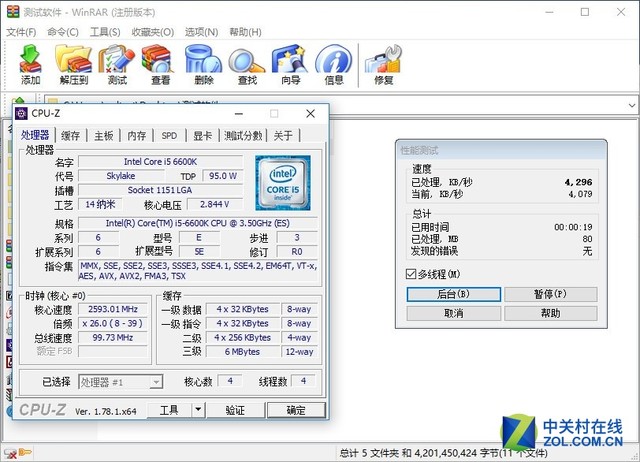This screenshot has width=640, height=462.
Task: Toggle the 多线程(M) checkbox
Action: 411,274
